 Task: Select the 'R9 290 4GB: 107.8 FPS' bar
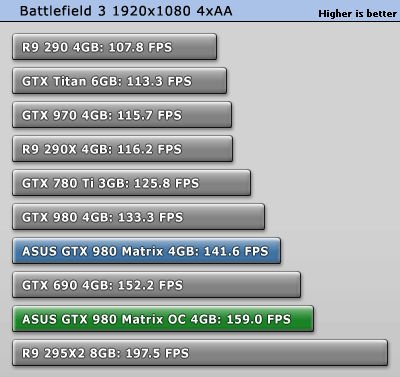(x=115, y=47)
